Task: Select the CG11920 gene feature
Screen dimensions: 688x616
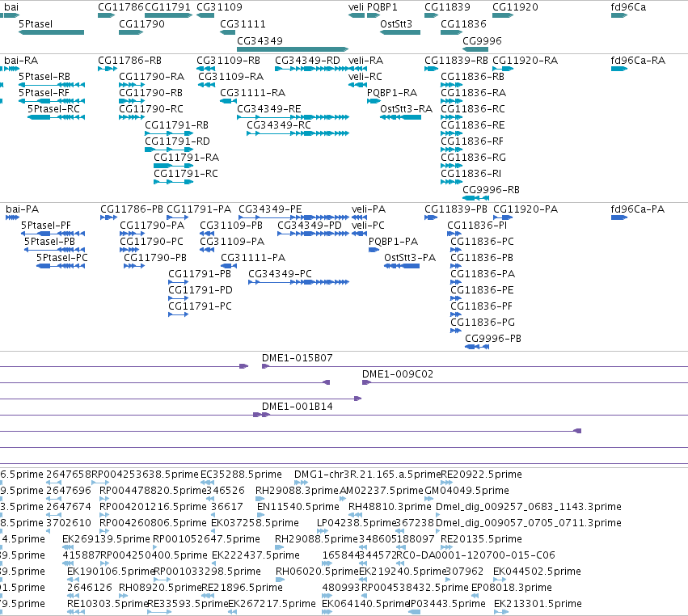Action: click(503, 15)
